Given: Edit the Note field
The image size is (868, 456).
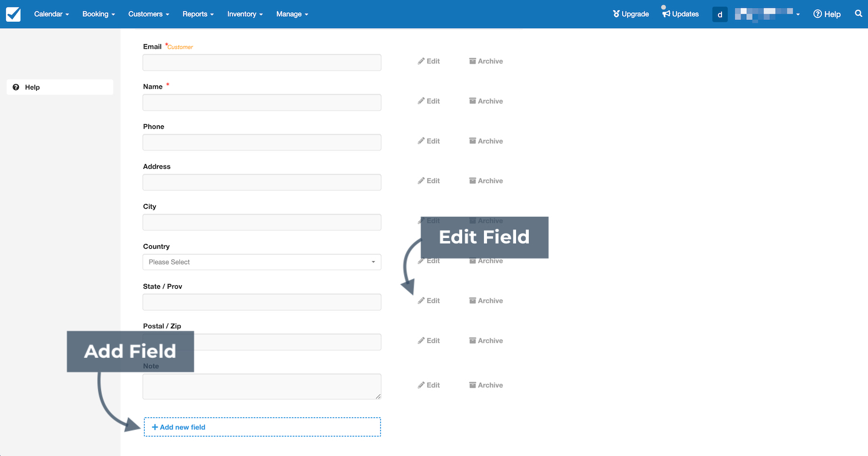Looking at the screenshot, I should click(x=429, y=385).
